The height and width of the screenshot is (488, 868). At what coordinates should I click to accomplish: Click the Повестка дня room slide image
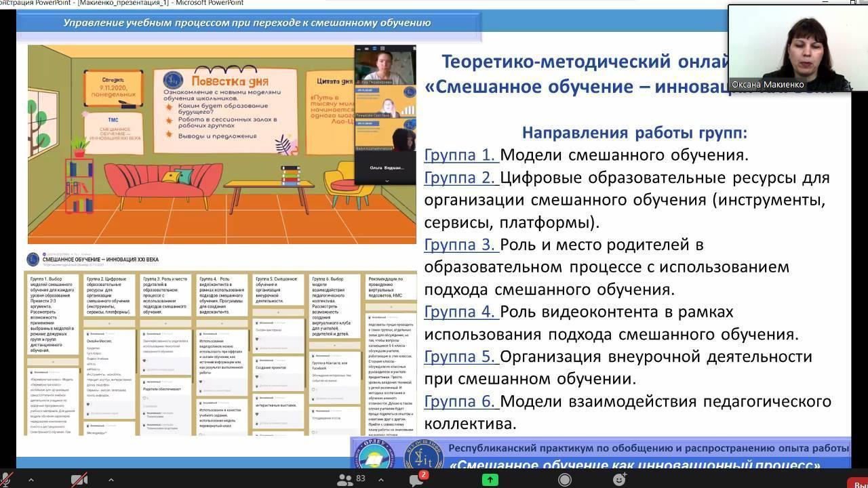222,144
